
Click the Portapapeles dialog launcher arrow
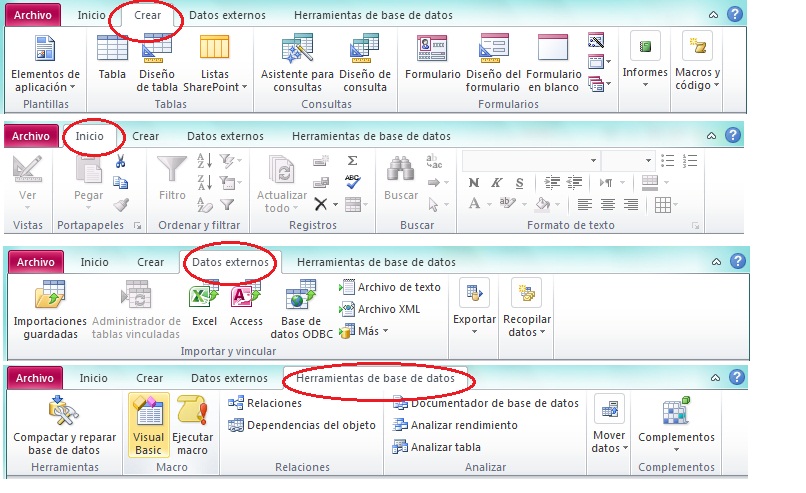[137, 225]
